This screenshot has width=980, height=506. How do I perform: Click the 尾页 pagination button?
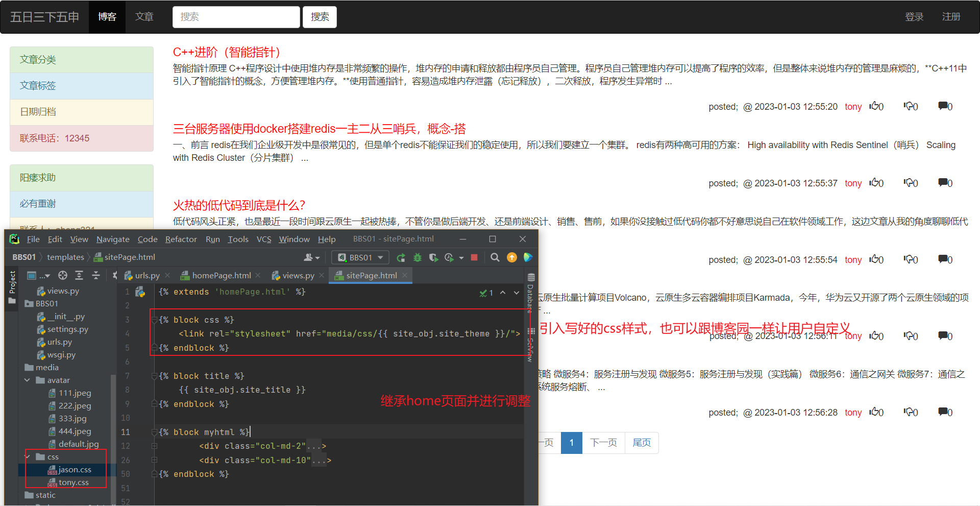(x=642, y=443)
